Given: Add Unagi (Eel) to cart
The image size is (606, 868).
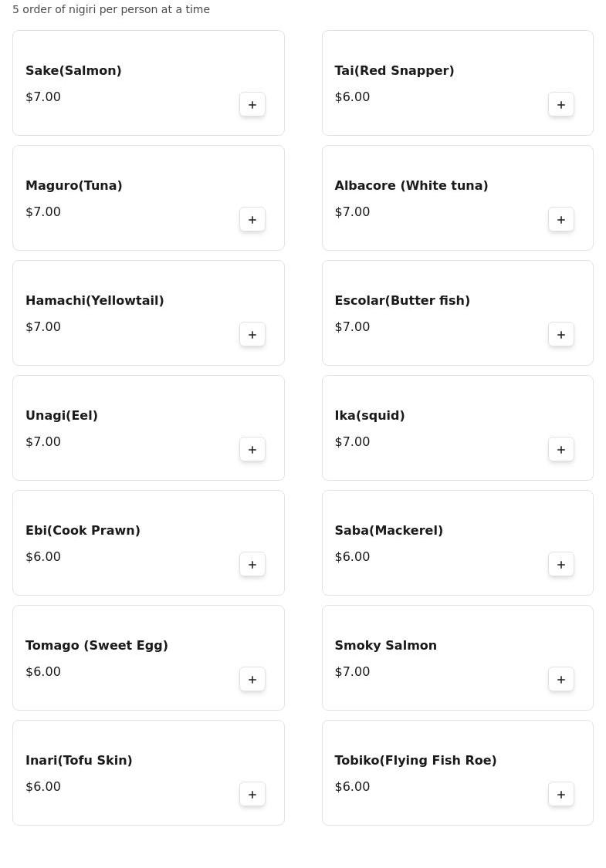Looking at the screenshot, I should point(252,449).
